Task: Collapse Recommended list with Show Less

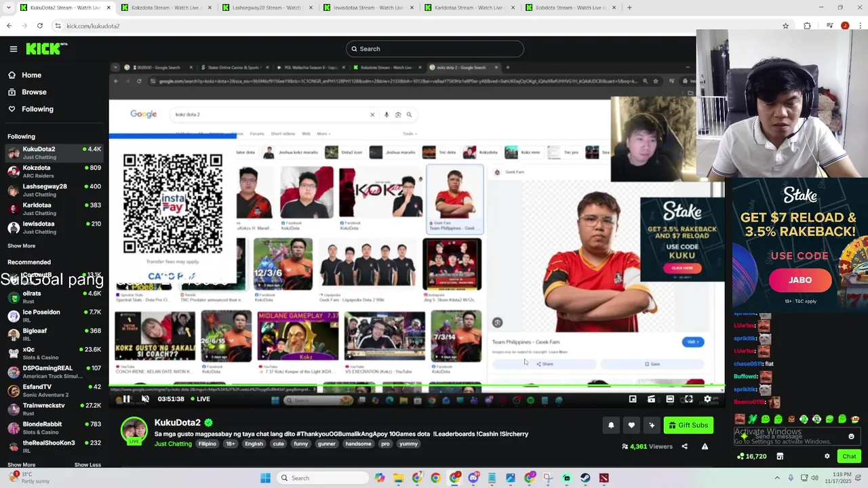Action: 87,465
